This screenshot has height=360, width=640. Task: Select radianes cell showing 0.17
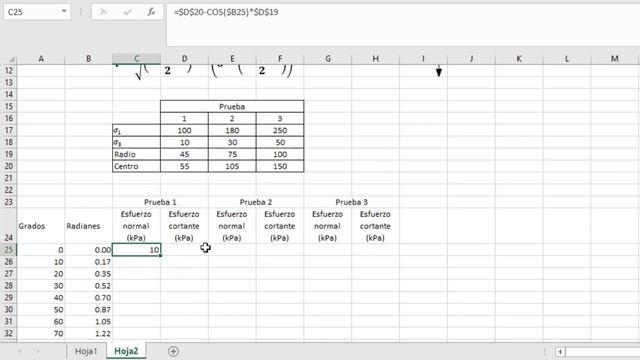(x=89, y=262)
